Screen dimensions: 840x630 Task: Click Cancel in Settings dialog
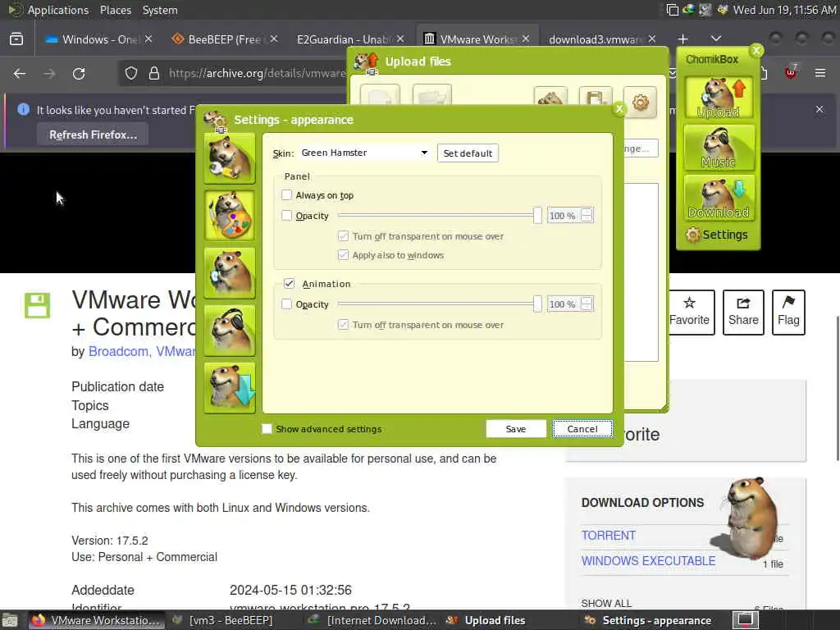point(582,428)
